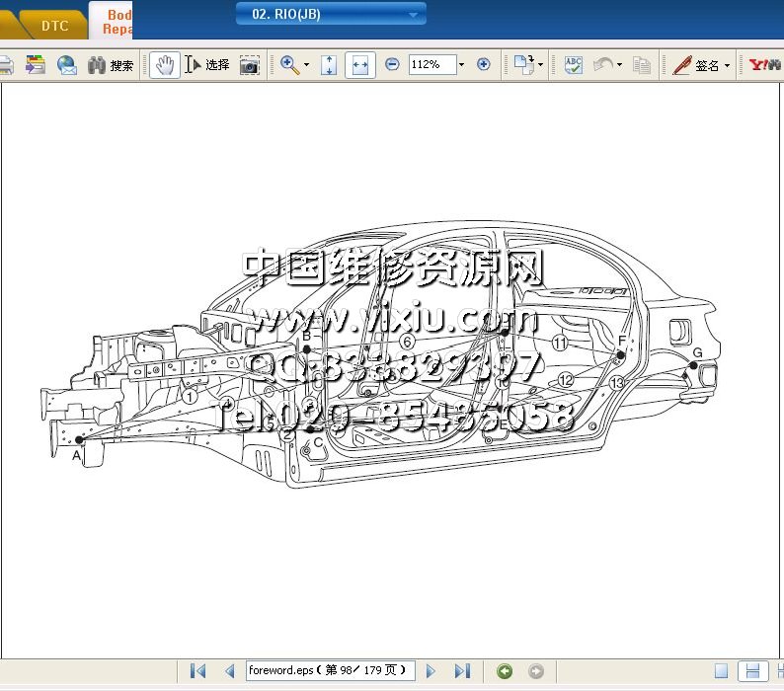Viewport: 784px width, 691px height.
Task: Jump to the first page
Action: (x=197, y=671)
